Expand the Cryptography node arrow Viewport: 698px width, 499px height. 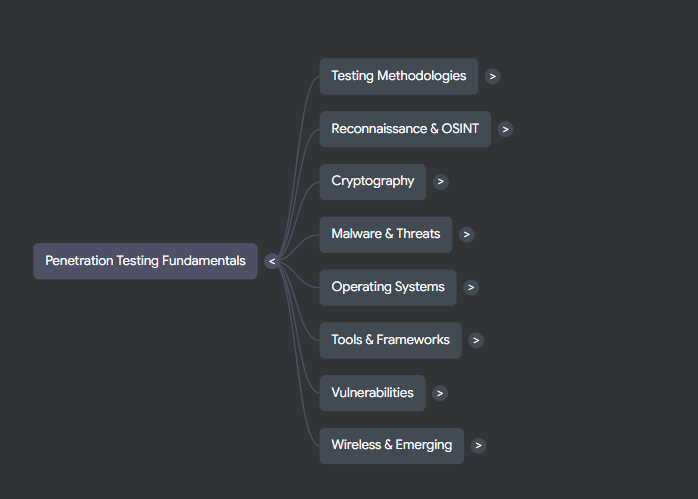pos(440,182)
